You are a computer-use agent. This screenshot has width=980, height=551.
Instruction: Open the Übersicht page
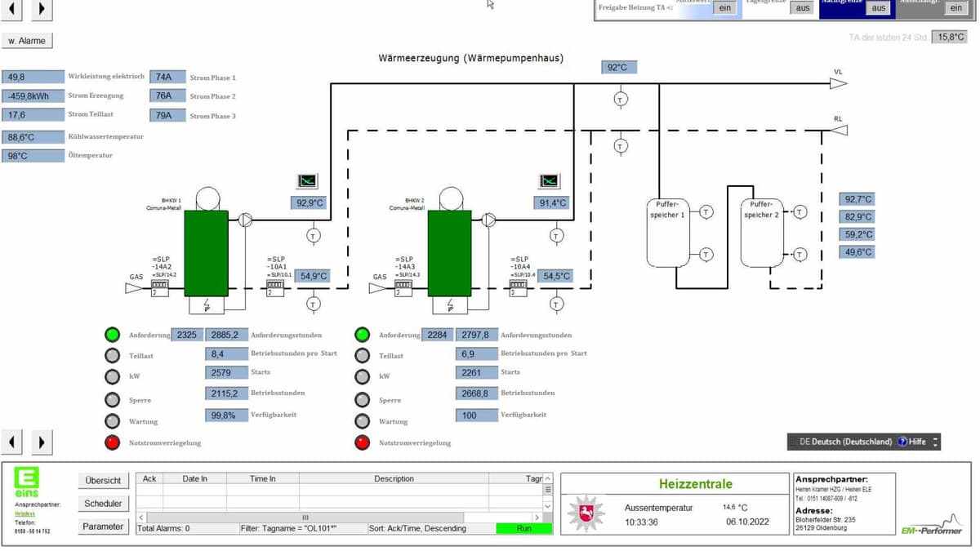click(103, 481)
